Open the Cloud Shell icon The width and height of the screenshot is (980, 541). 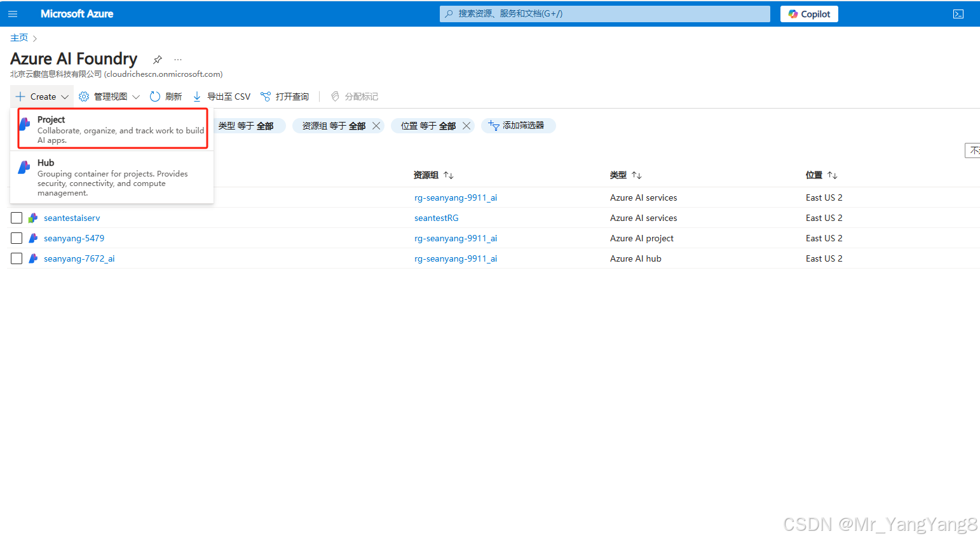(x=958, y=14)
